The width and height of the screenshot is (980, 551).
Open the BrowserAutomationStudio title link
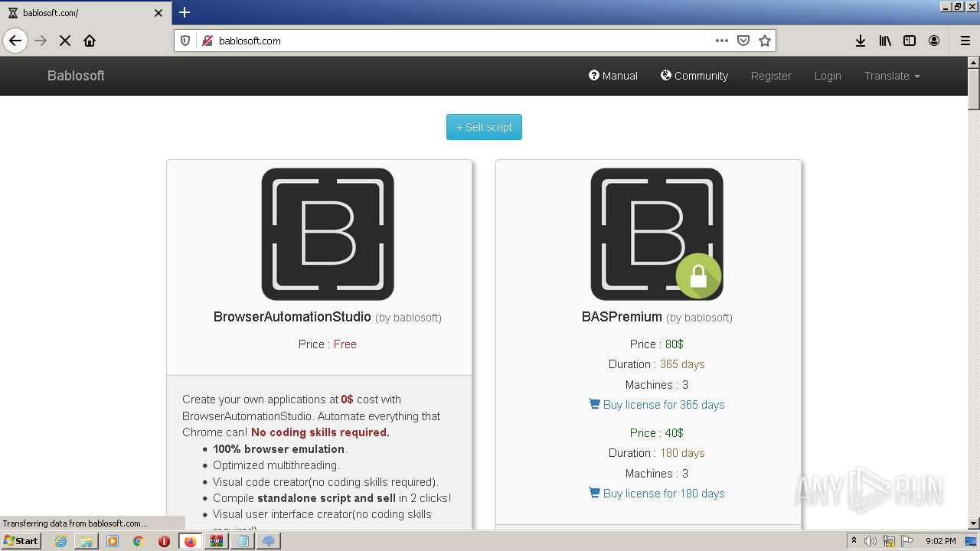[x=292, y=317]
